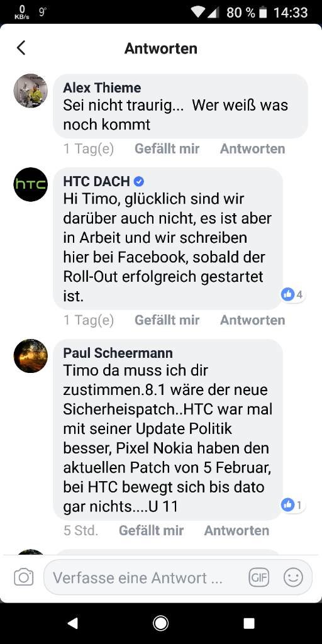Open the camera icon in reply bar

23,577
